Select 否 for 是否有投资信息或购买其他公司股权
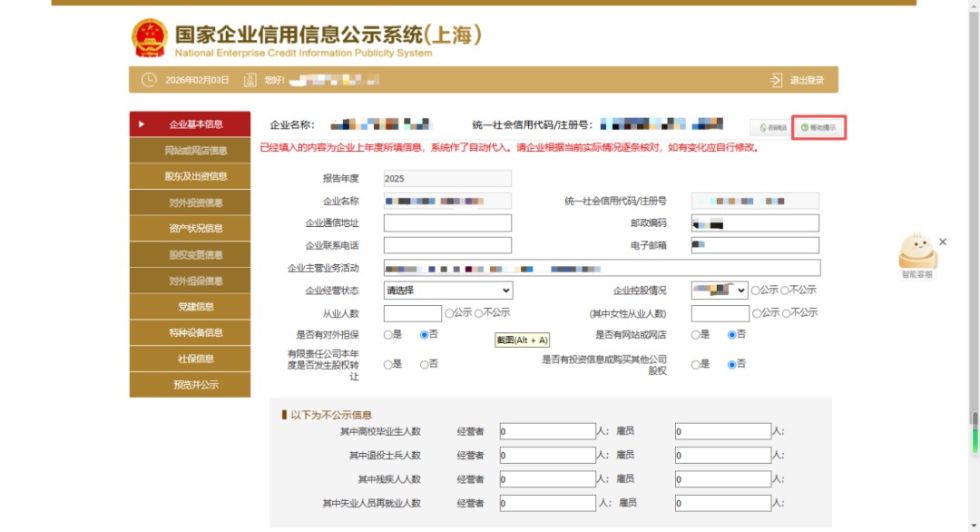The image size is (980, 532). click(732, 364)
